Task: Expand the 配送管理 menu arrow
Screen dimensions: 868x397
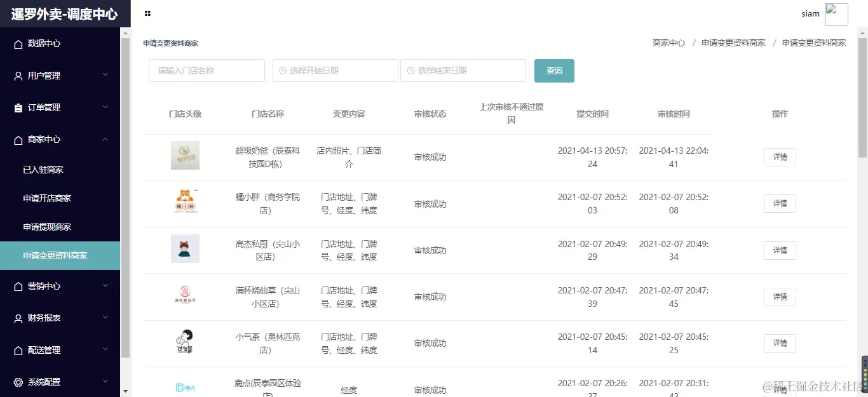Action: 105,349
